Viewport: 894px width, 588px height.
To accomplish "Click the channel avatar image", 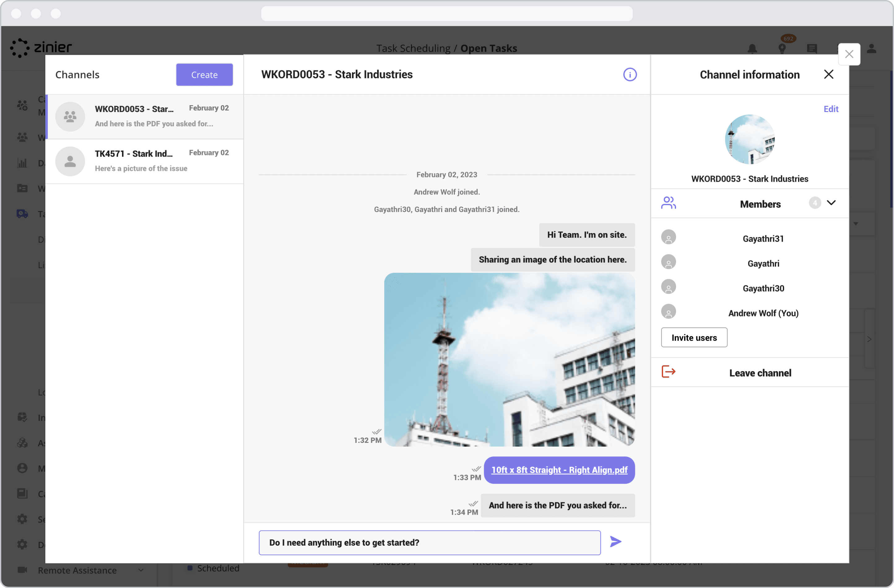I will pyautogui.click(x=749, y=139).
